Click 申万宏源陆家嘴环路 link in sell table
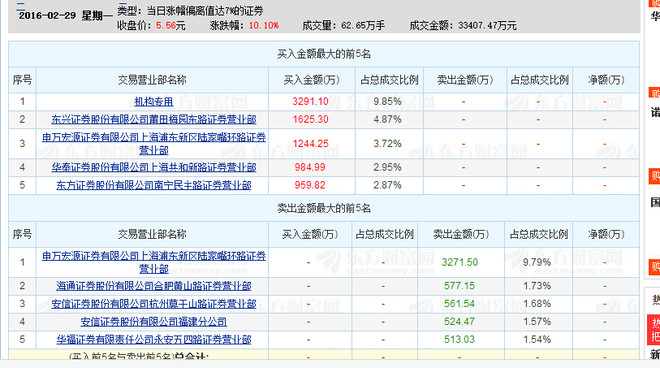This screenshot has width=660, height=368. click(154, 262)
